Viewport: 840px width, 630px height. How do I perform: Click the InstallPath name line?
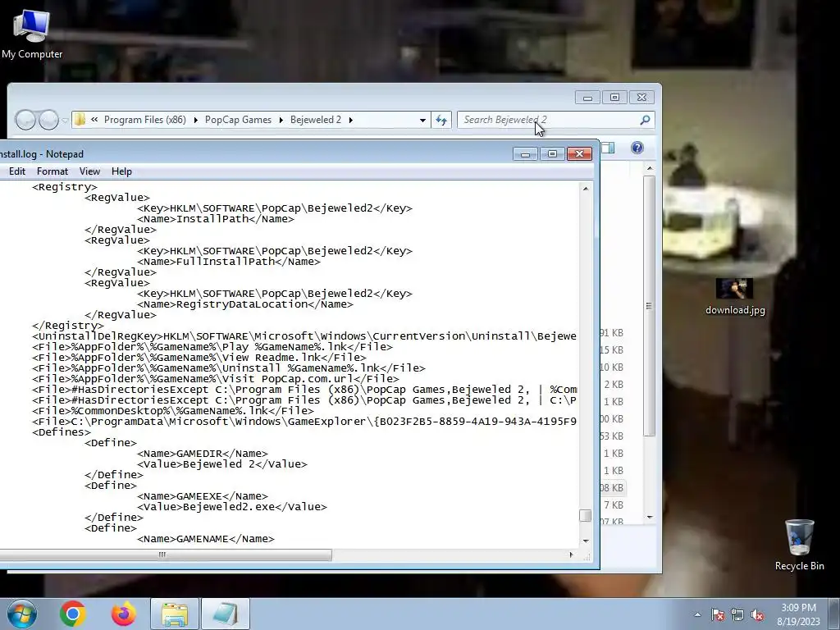click(x=216, y=218)
